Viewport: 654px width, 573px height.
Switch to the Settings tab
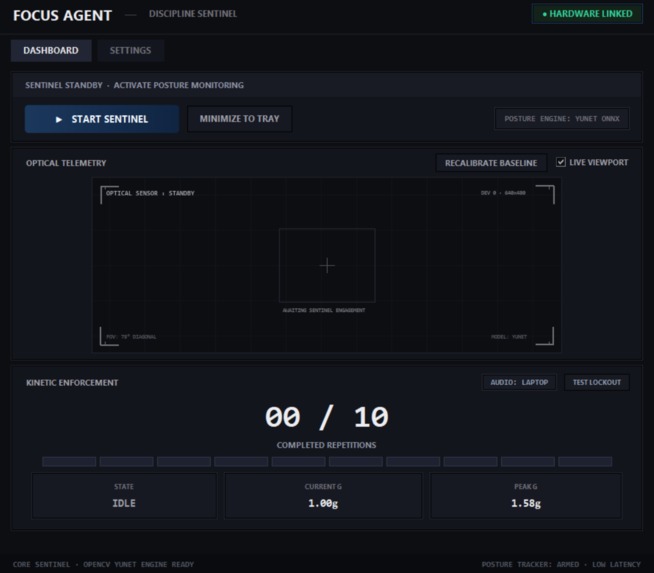pos(130,50)
